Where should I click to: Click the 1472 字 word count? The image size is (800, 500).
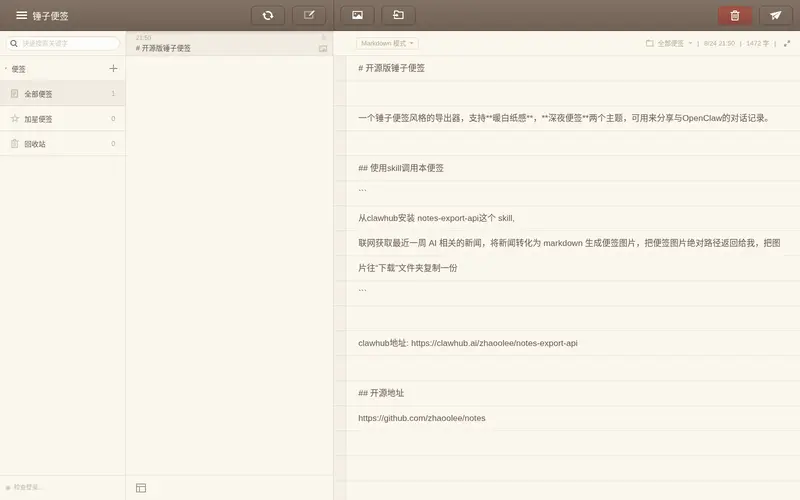click(757, 43)
